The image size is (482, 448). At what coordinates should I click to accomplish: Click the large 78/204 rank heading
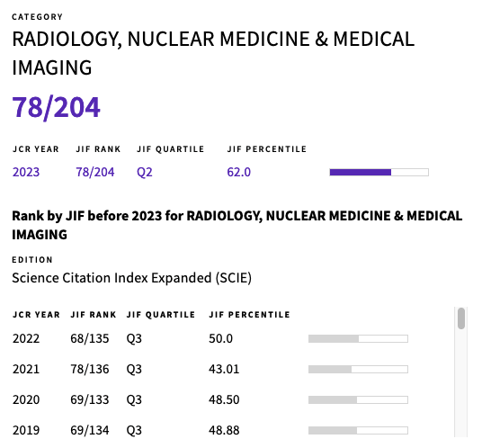[x=56, y=107]
